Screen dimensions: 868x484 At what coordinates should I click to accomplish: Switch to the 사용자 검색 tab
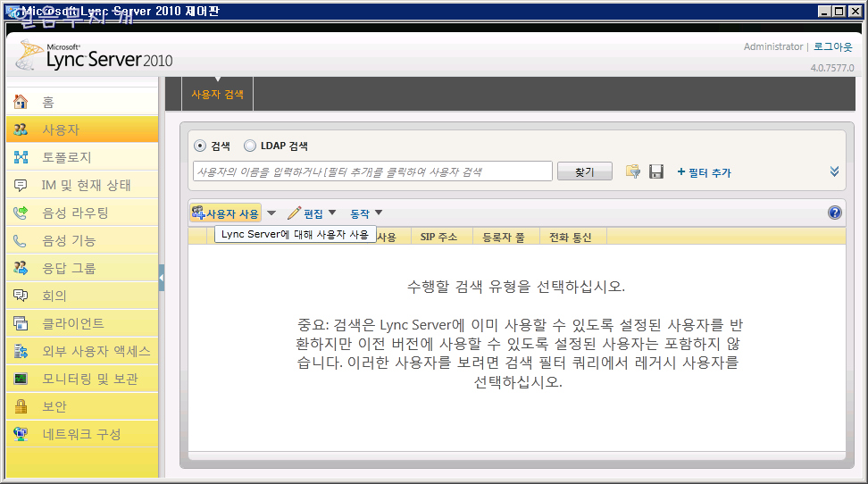click(218, 95)
